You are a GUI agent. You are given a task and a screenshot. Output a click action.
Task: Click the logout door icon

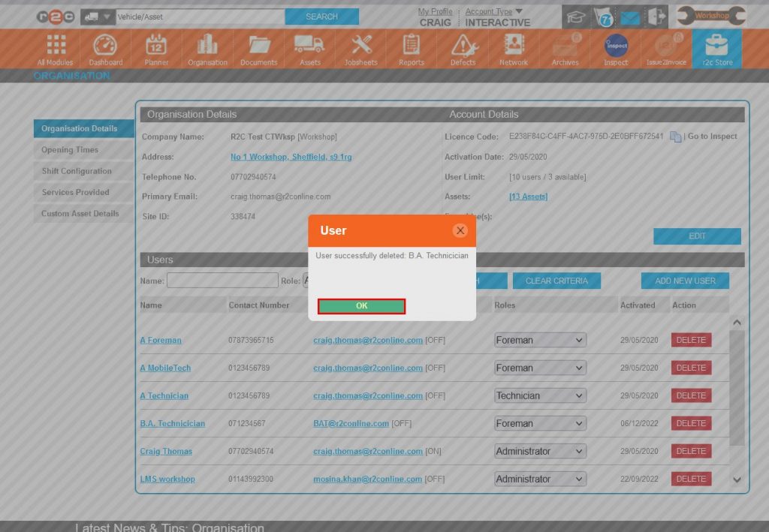pyautogui.click(x=656, y=17)
